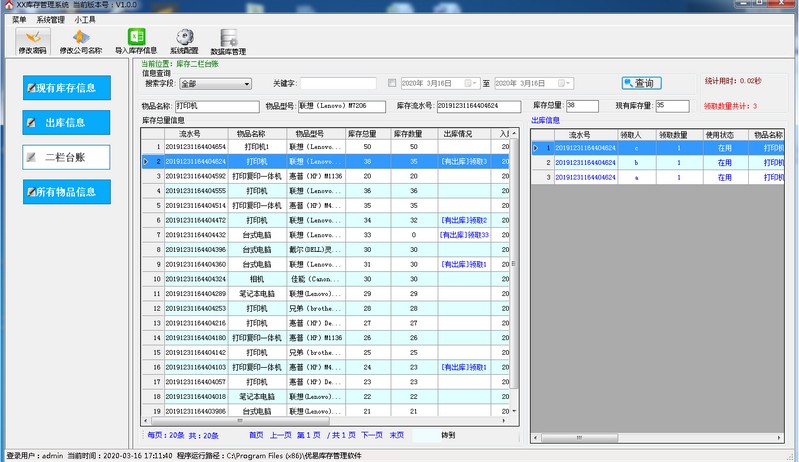Screen dimensions: 799x462
Task: Open the 现有库存信息 sidebar panel
Action: [67, 87]
